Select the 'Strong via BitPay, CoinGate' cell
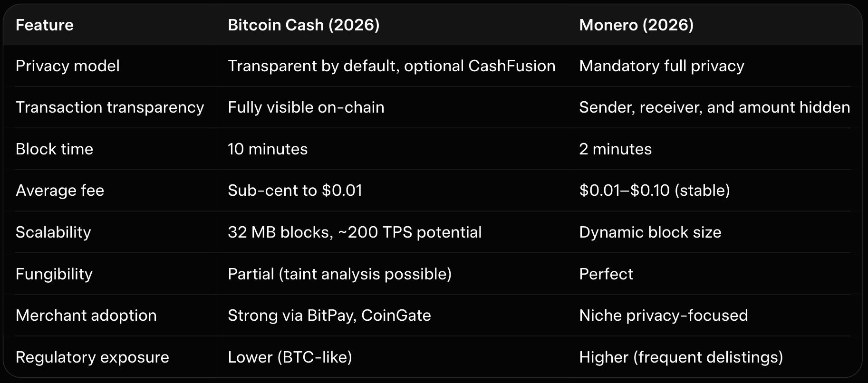This screenshot has height=383, width=868. (329, 316)
